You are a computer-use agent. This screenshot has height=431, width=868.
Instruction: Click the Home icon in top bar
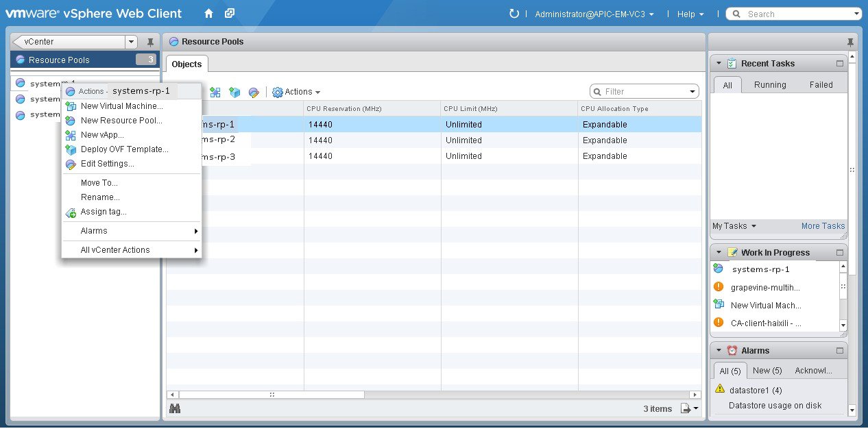coord(208,14)
